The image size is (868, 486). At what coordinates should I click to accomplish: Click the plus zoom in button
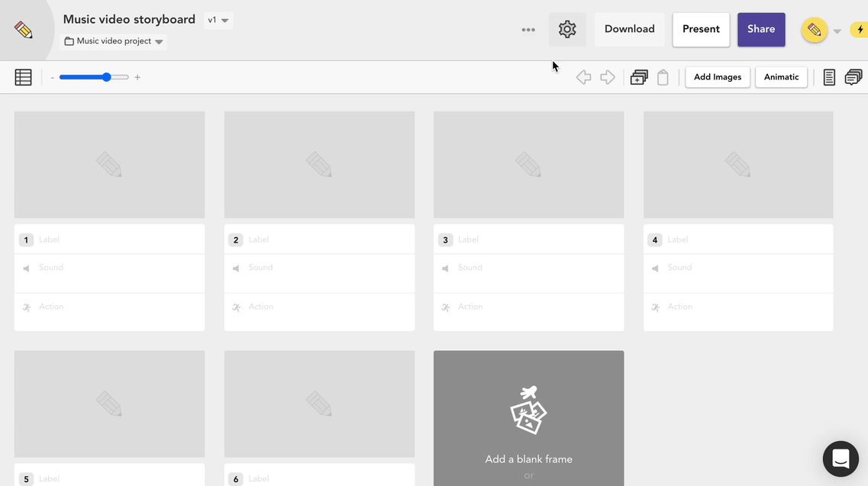click(x=137, y=78)
